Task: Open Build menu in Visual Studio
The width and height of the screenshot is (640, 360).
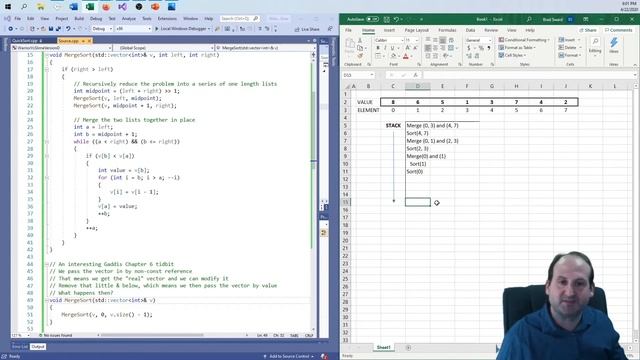Action: click(x=79, y=18)
